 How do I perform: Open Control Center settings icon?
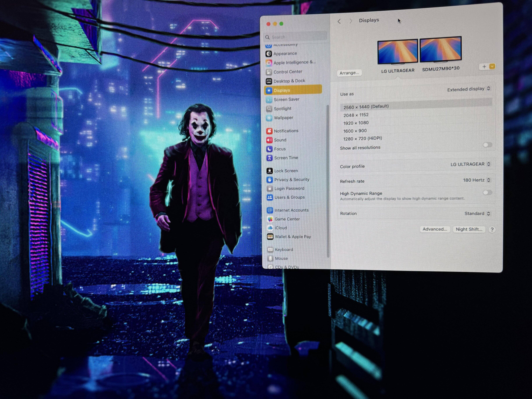pyautogui.click(x=269, y=72)
